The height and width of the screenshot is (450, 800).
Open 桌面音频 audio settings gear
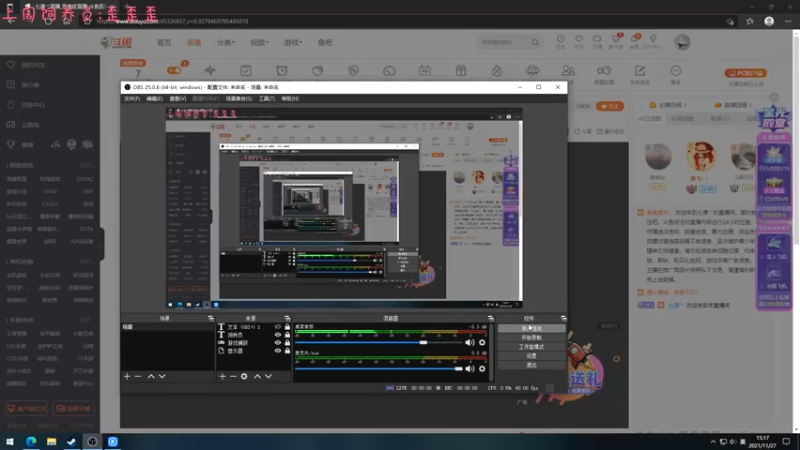click(x=482, y=342)
